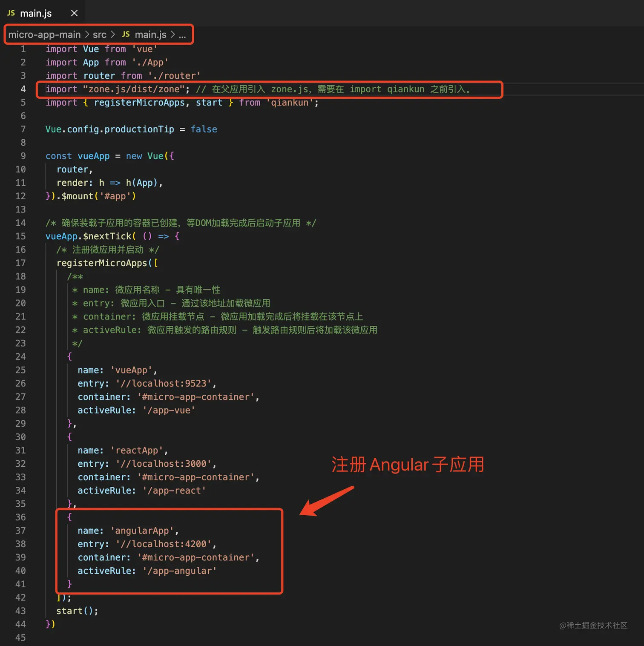The image size is (644, 646).
Task: Click line number 15 in the gutter
Action: [x=20, y=236]
